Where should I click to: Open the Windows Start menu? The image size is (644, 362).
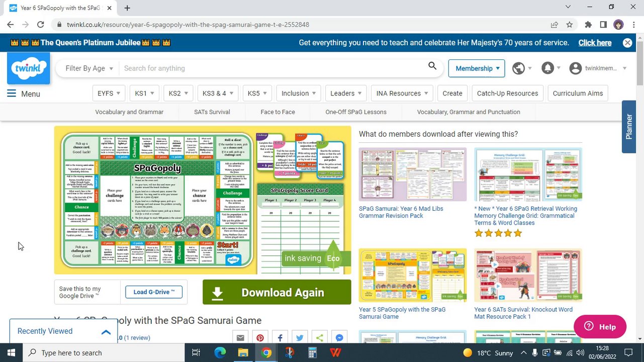pos(11,352)
